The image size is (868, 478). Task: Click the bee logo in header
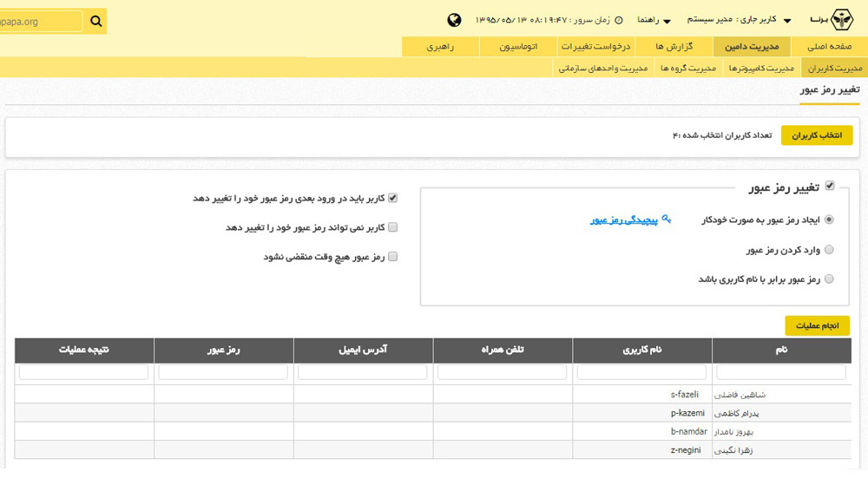point(843,19)
